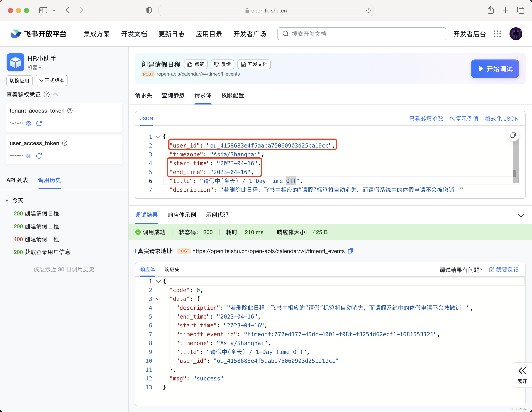The image size is (532, 412).
Task: Click the 格式化 JSON link
Action: coord(501,119)
